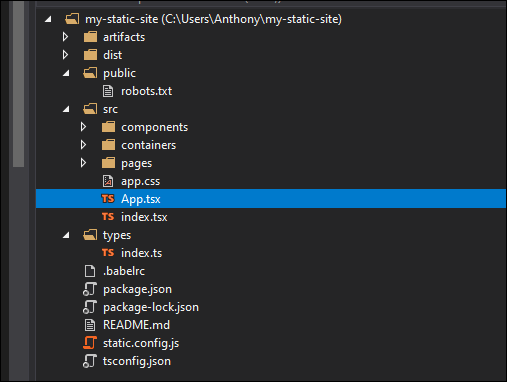Click the artifacts folder icon
Viewport: 507px width, 382px height.
(90, 37)
